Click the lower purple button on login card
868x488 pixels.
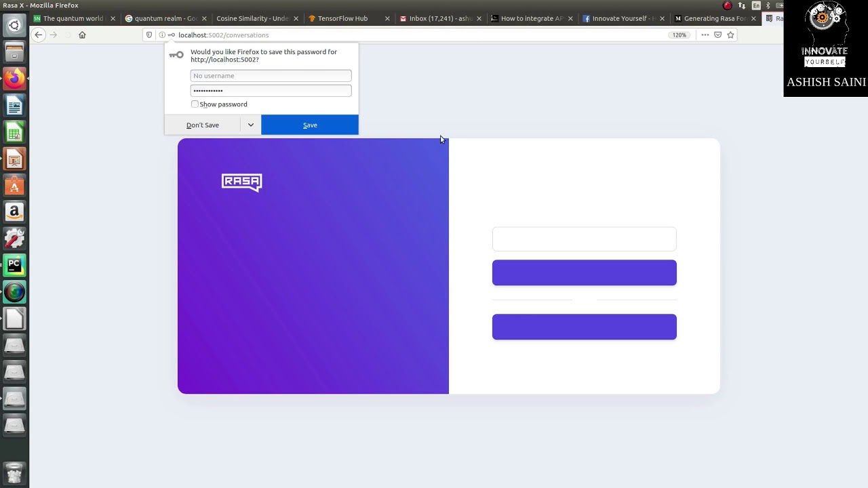(x=585, y=327)
